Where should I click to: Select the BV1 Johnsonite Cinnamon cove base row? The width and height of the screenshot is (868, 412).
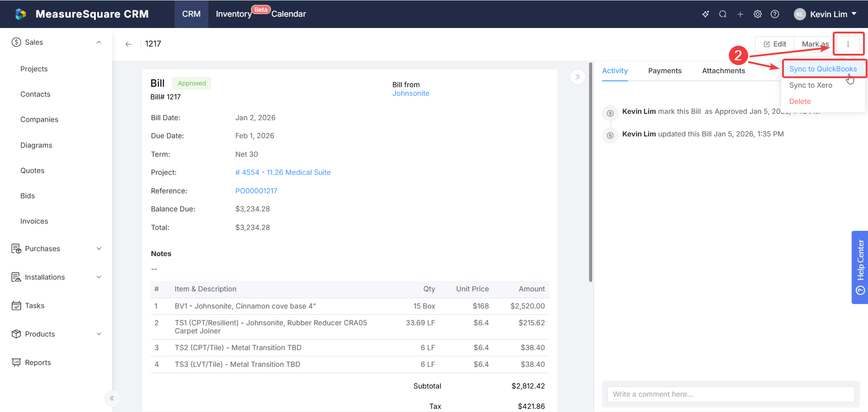(x=349, y=306)
